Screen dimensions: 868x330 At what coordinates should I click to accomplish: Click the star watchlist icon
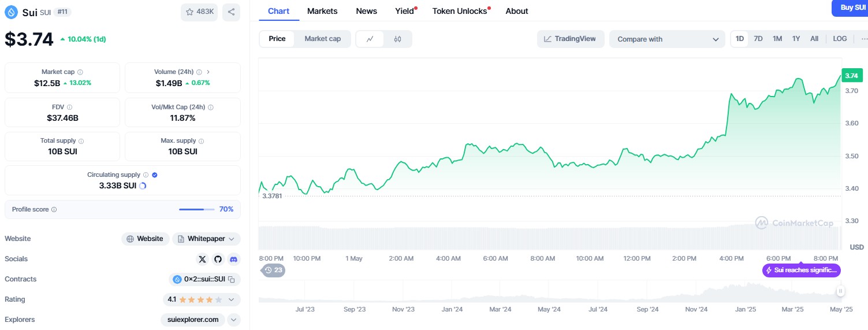tap(190, 12)
